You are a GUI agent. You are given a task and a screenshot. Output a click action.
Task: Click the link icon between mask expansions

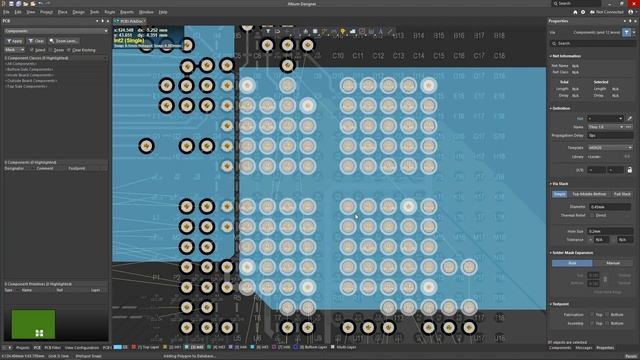point(605,279)
